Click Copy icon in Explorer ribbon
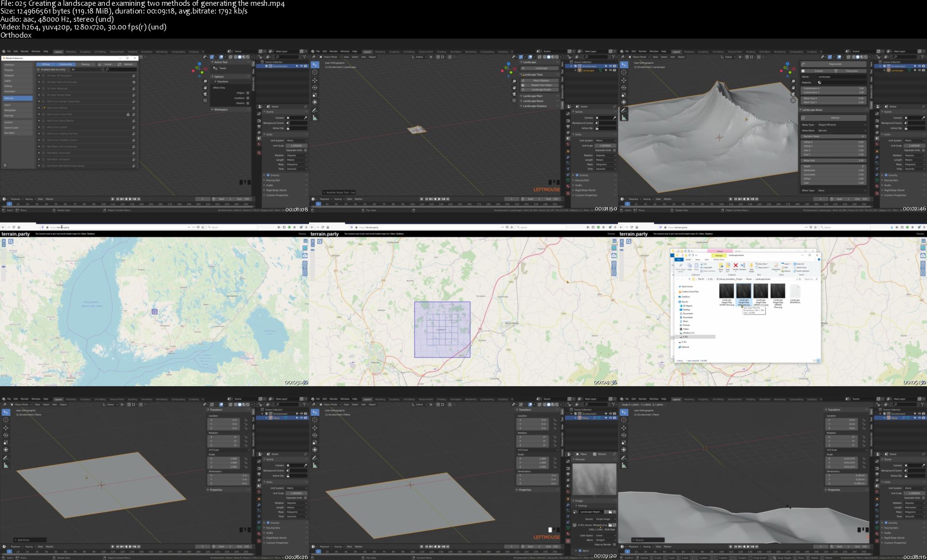The width and height of the screenshot is (927, 560). click(689, 266)
